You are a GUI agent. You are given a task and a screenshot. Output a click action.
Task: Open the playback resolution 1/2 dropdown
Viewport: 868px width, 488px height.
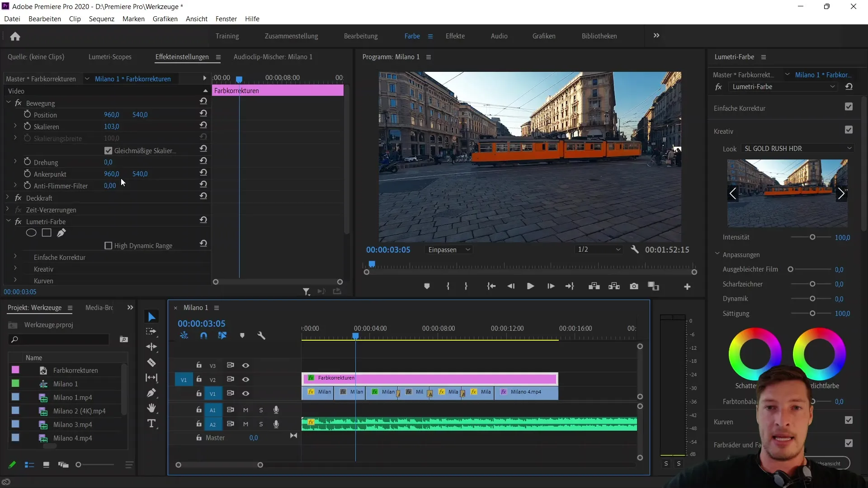tap(599, 249)
